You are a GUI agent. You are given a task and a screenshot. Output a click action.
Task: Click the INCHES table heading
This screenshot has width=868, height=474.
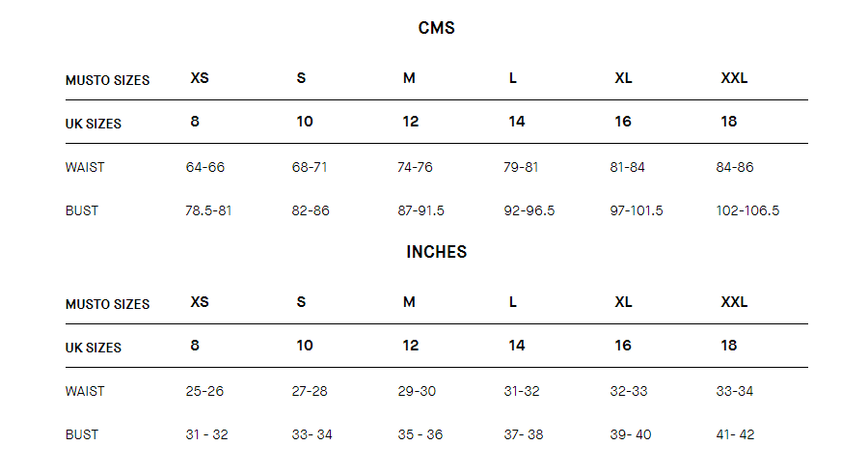coord(436,252)
